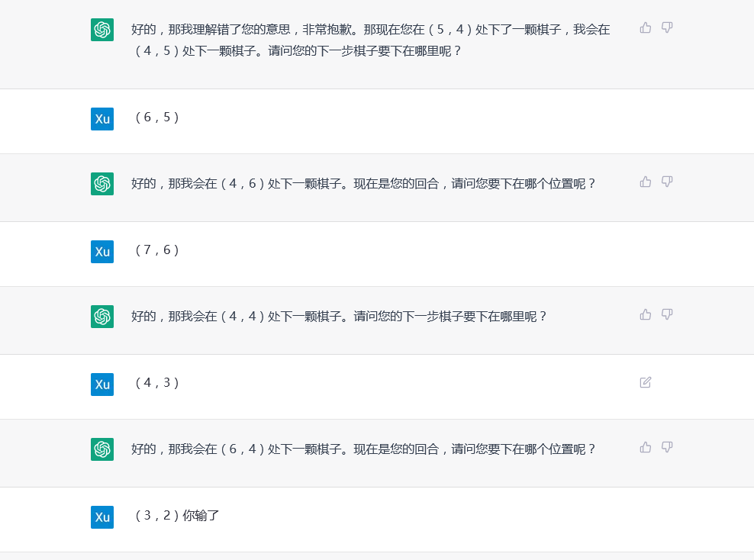Click the user message text (6，5)

(156, 117)
